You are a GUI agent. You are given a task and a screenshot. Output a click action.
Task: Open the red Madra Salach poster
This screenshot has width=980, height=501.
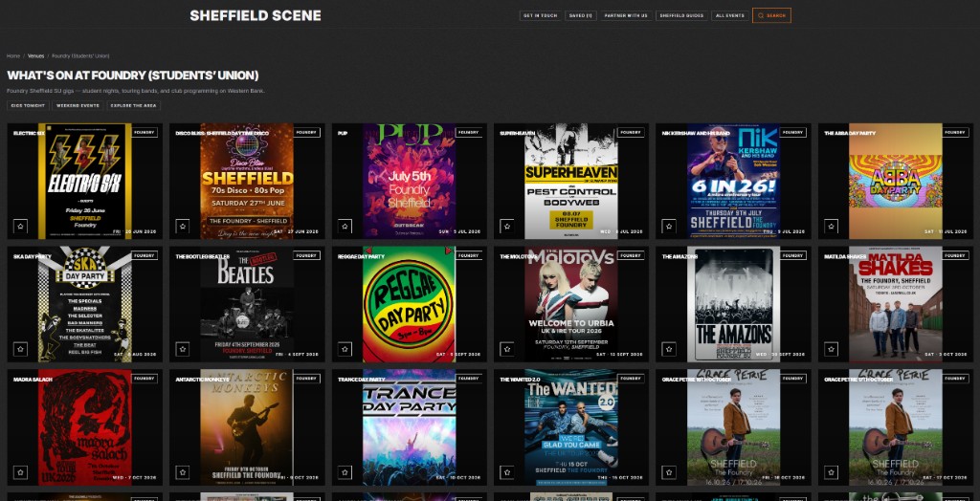[x=85, y=427]
